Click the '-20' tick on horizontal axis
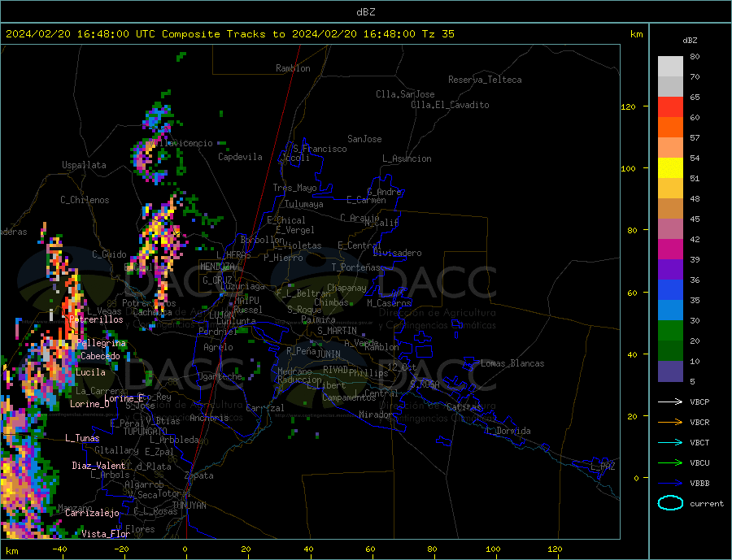732x560 pixels. tap(121, 549)
